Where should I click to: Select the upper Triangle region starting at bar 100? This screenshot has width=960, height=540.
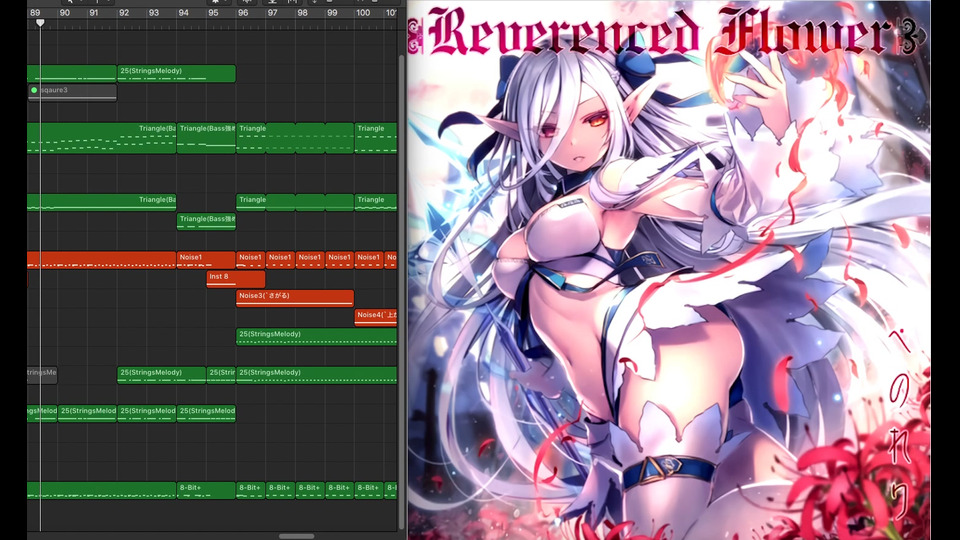(x=376, y=138)
